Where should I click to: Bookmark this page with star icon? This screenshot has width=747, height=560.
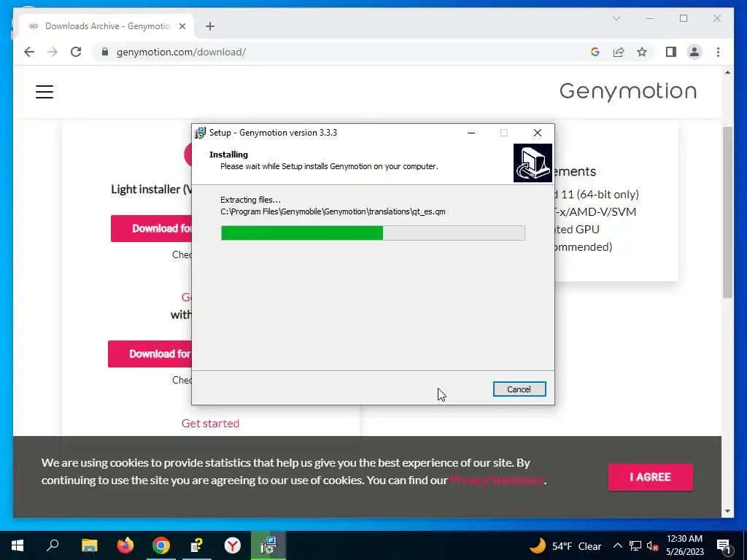pyautogui.click(x=642, y=52)
